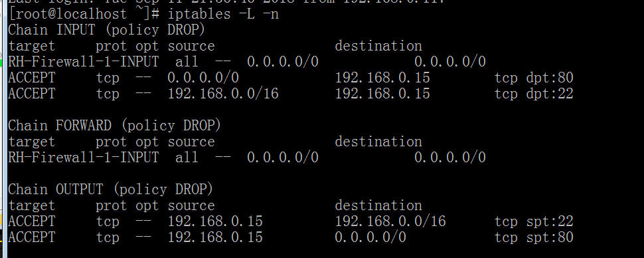Click source 192.168.0.0/16 in INPUT chain

(x=223, y=94)
